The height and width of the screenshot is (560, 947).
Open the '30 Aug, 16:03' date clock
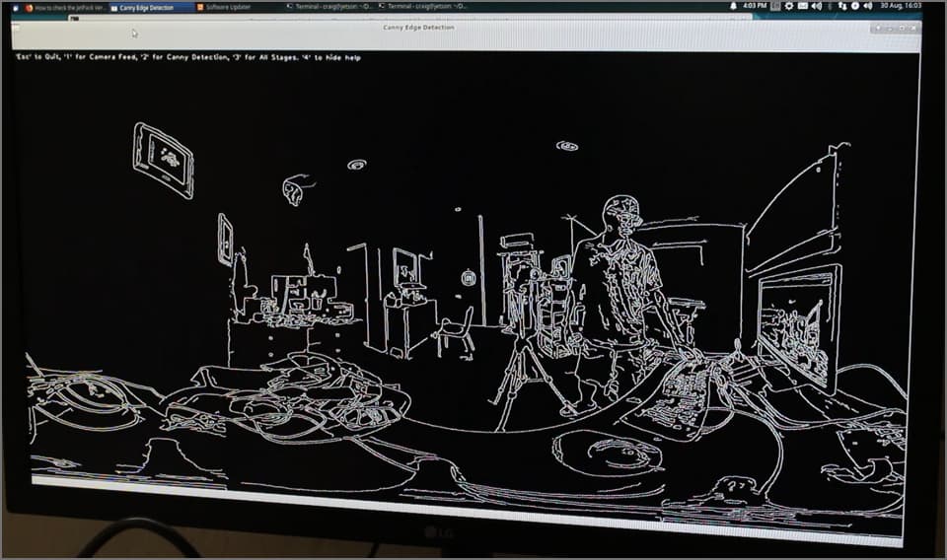click(x=901, y=6)
